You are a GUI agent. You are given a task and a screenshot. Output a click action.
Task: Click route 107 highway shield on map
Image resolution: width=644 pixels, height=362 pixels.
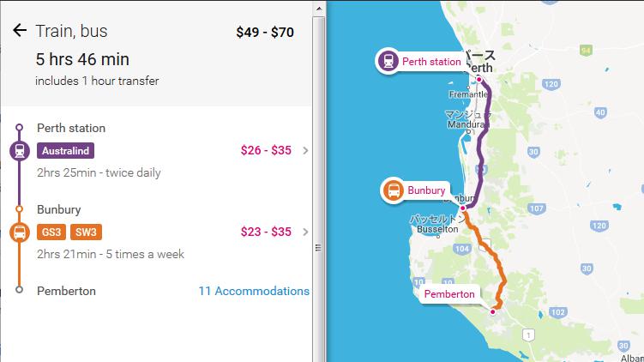pyautogui.click(x=537, y=208)
